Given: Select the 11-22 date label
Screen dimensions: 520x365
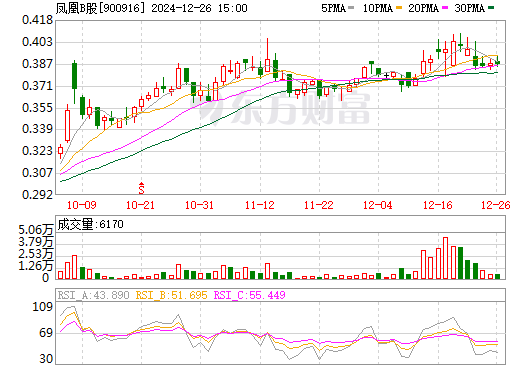Looking at the screenshot, I should pos(319,205).
